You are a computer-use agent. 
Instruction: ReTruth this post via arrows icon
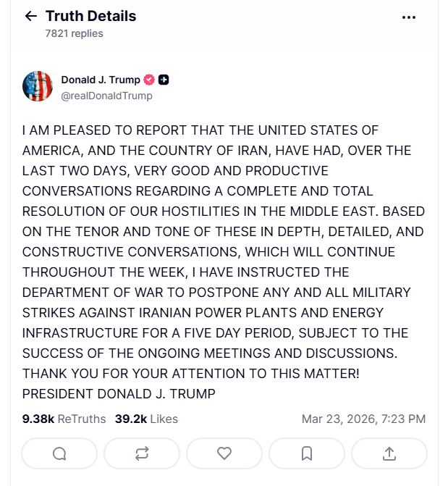tap(142, 453)
